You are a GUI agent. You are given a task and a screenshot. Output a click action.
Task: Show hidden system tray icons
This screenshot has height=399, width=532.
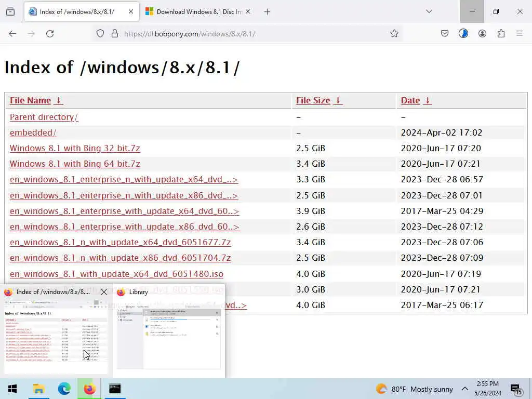click(x=465, y=389)
